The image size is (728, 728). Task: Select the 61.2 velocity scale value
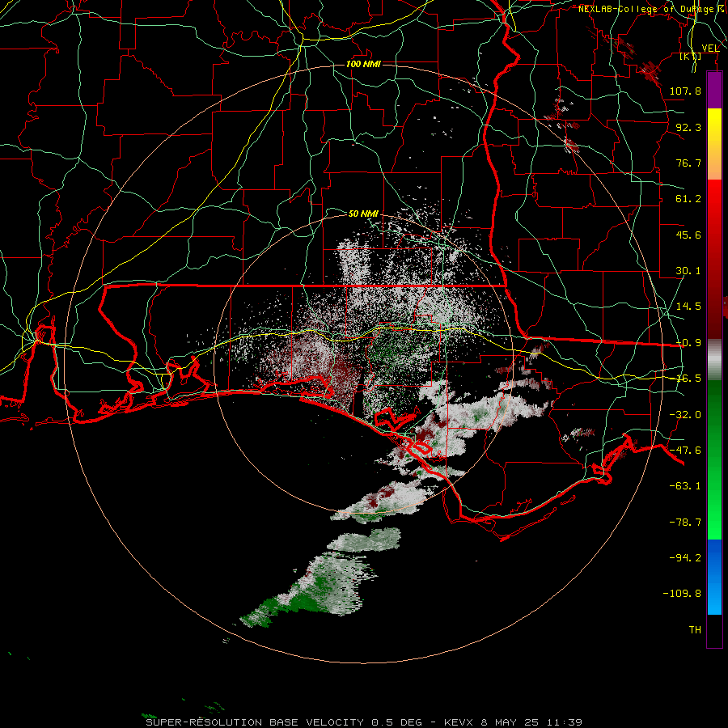(688, 199)
